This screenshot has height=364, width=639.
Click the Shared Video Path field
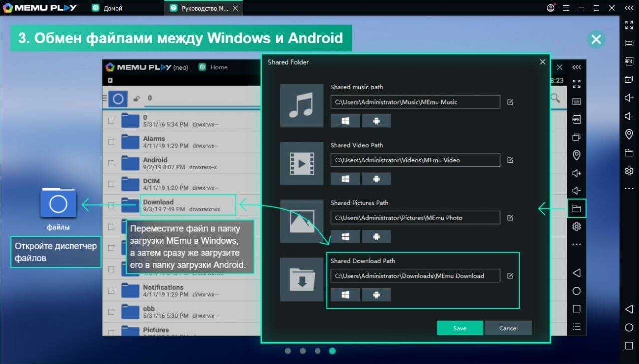415,160
